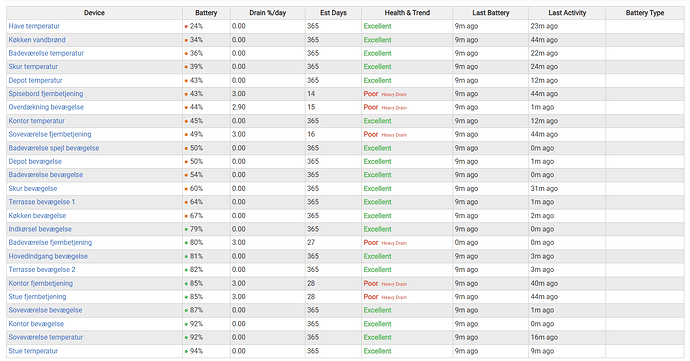Click 2.90 drain value for Overdækning bevægelse
The width and height of the screenshot is (690, 361).
pyautogui.click(x=239, y=107)
